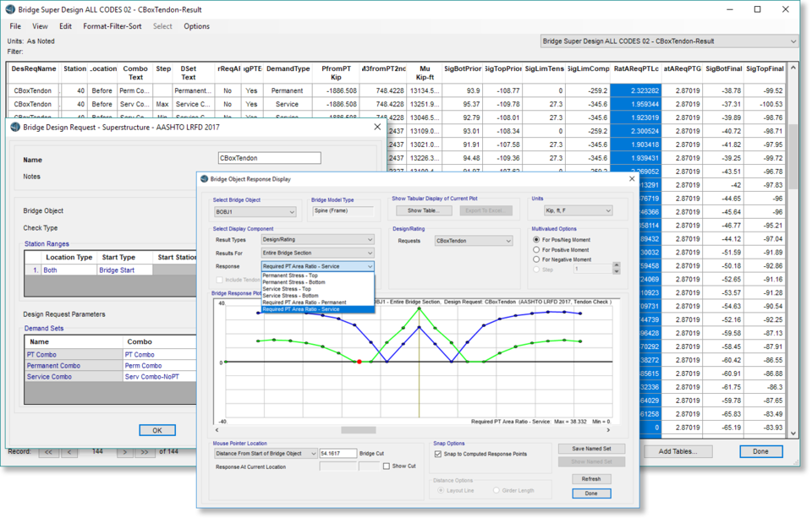Click the Step spinner up arrow
The width and height of the screenshot is (812, 518).
(x=616, y=265)
